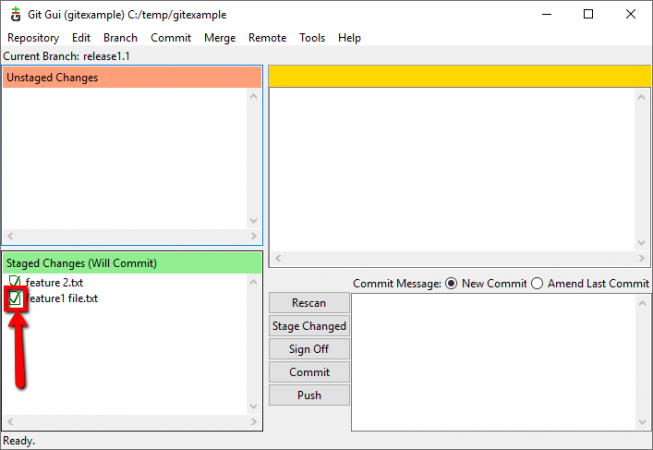This screenshot has height=450, width=653.
Task: Open the Repository menu
Action: pos(33,38)
